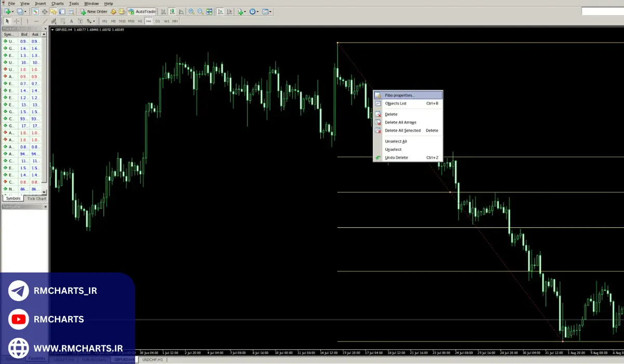This screenshot has width=624, height=364.
Task: Pick the text label tool
Action: (71, 21)
